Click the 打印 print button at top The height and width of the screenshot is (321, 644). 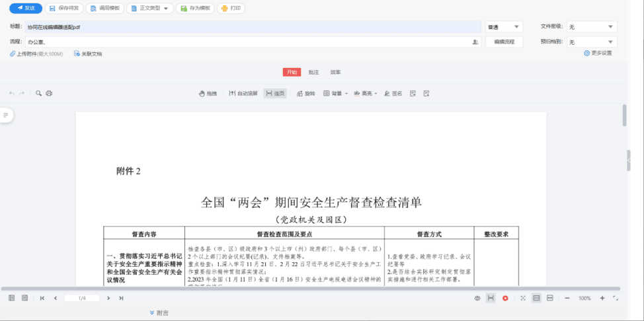231,8
